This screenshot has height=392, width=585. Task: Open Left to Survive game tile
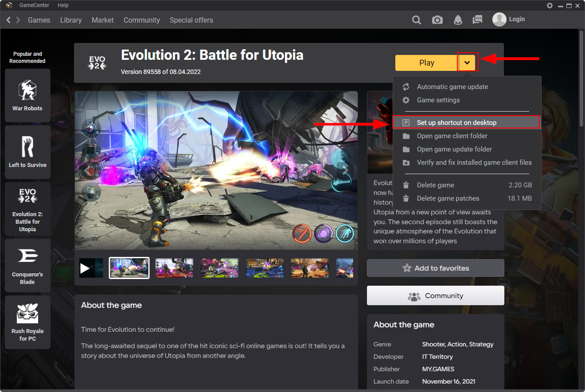(27, 152)
